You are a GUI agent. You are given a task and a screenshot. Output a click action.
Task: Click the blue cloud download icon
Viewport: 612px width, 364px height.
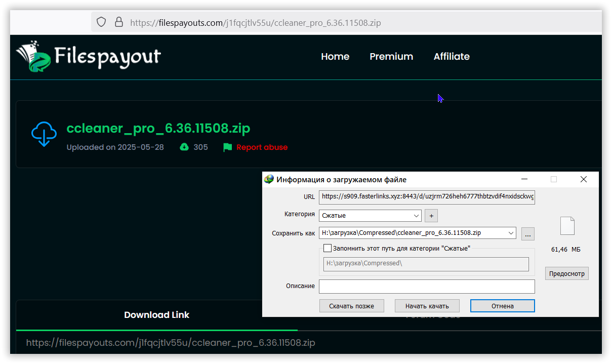point(44,134)
